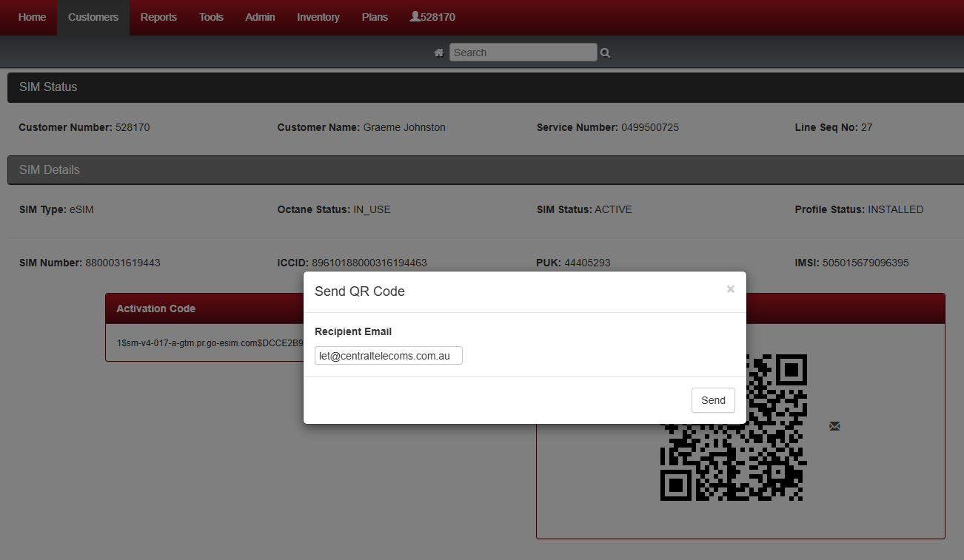Open the Admin menu
The height and width of the screenshot is (560, 964).
pyautogui.click(x=260, y=17)
